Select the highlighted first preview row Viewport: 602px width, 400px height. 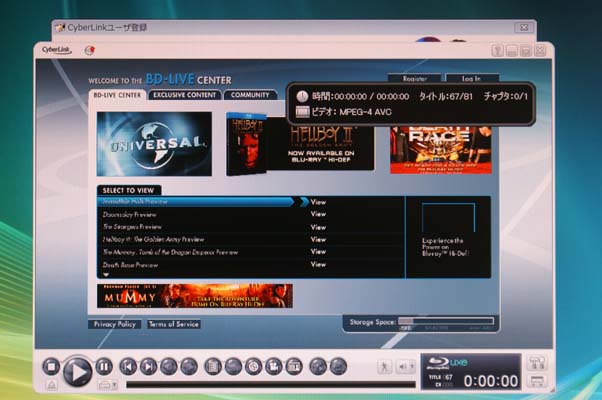pyautogui.click(x=197, y=202)
